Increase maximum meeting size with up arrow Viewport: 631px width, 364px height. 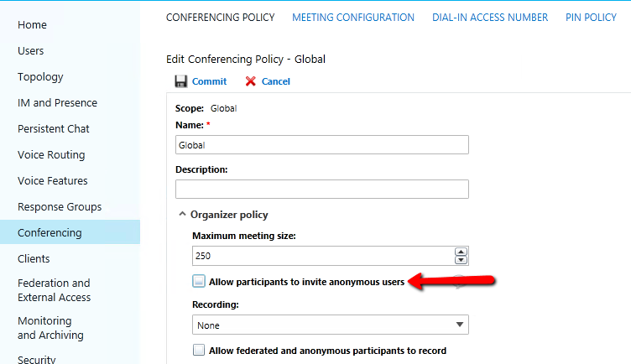click(461, 252)
